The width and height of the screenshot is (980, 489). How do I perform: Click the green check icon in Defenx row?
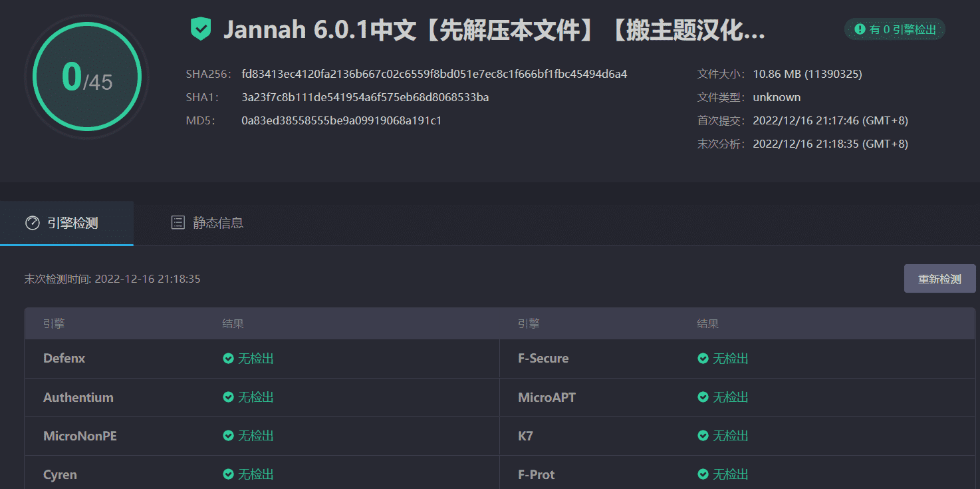point(228,359)
